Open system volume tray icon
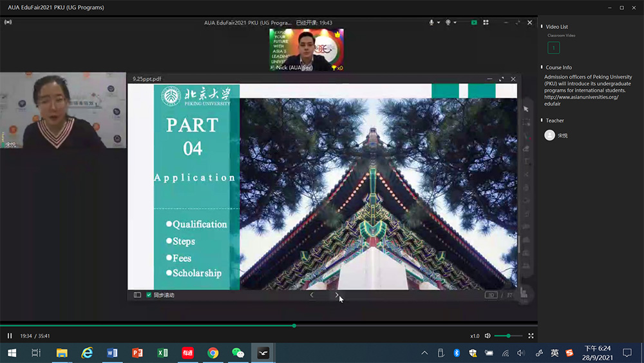644x363 pixels. point(521,353)
